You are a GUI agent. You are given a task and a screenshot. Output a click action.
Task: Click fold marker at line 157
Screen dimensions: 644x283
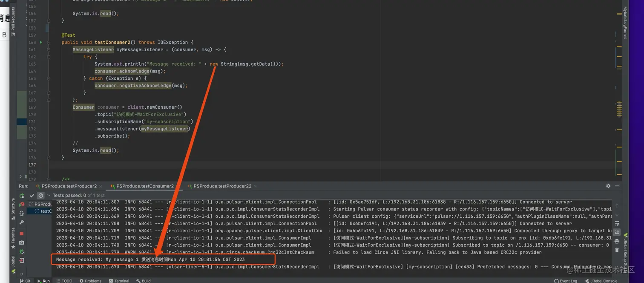click(x=49, y=20)
